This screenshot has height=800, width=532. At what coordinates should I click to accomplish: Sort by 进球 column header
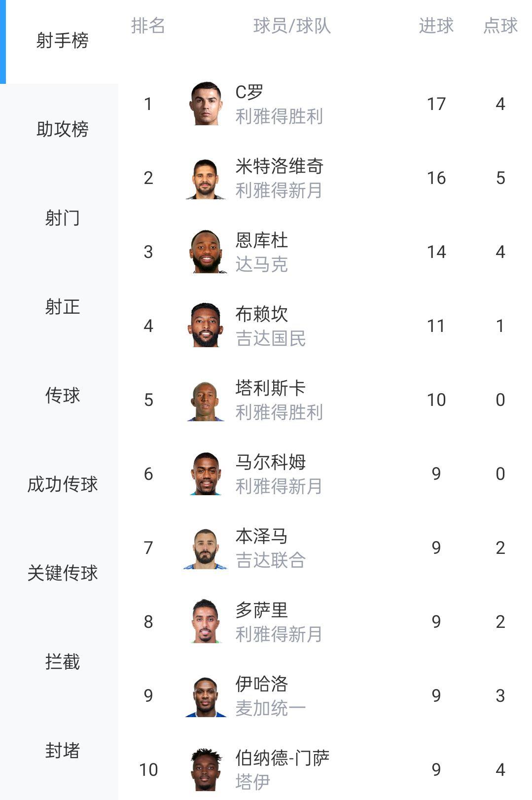pyautogui.click(x=436, y=26)
